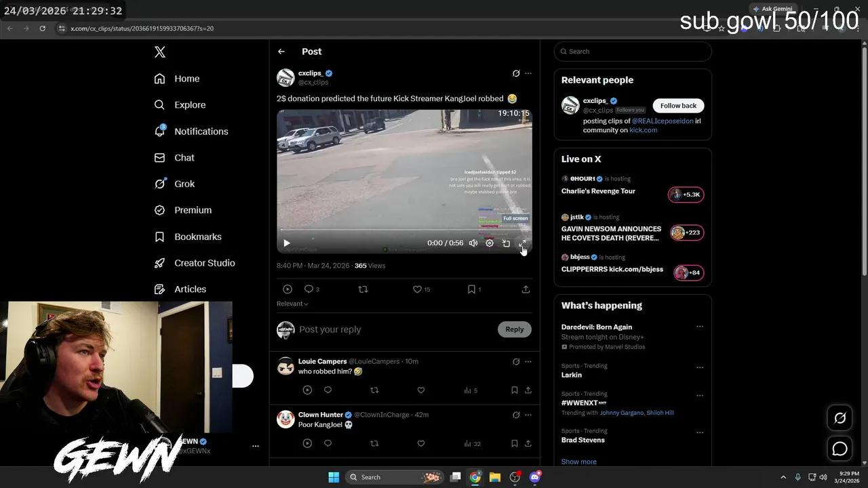
Task: Open more options for Daredevil trend
Action: pos(700,327)
